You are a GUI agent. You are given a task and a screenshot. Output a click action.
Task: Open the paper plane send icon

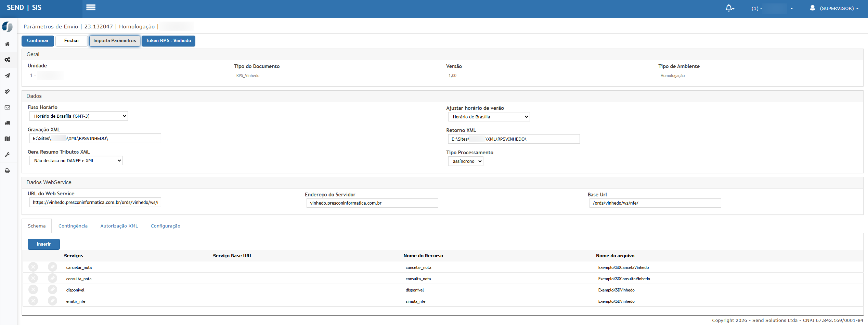coord(7,76)
